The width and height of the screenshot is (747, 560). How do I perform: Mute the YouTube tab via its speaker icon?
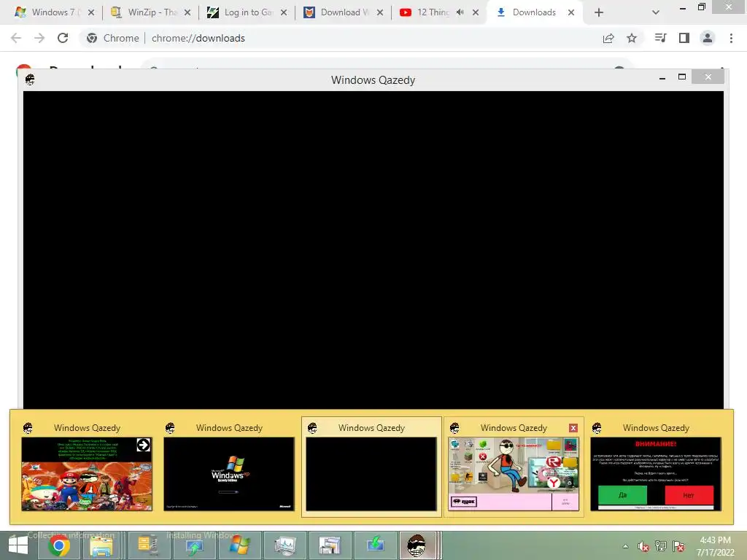[460, 12]
